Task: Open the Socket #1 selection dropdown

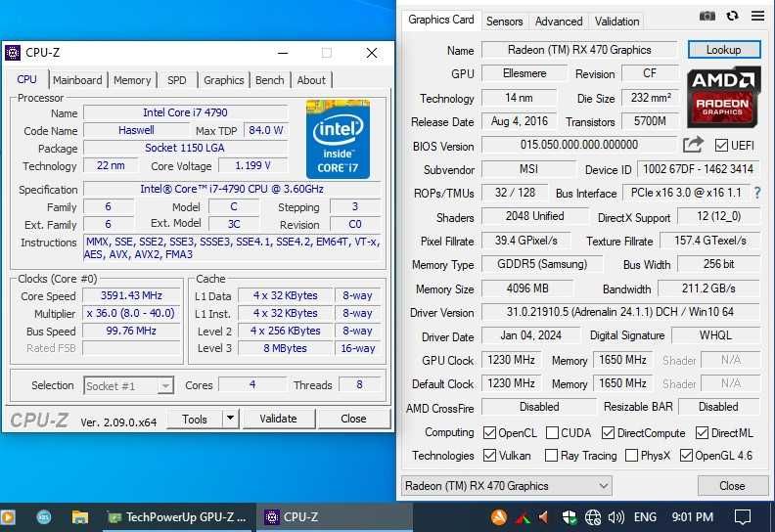Action: (x=128, y=385)
